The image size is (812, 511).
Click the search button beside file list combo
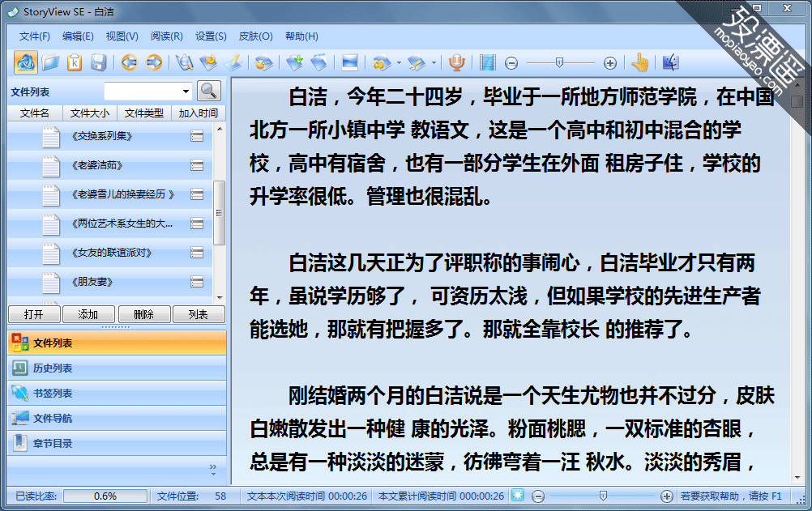(x=209, y=91)
